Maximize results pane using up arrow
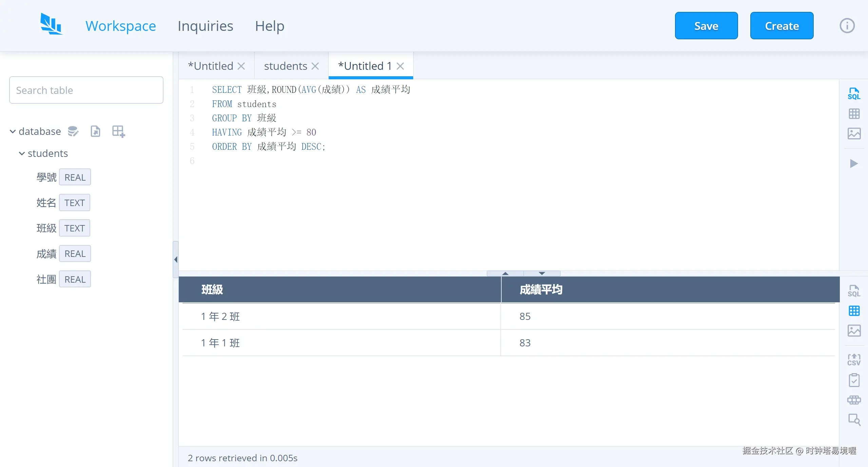This screenshot has width=868, height=467. coord(505,273)
